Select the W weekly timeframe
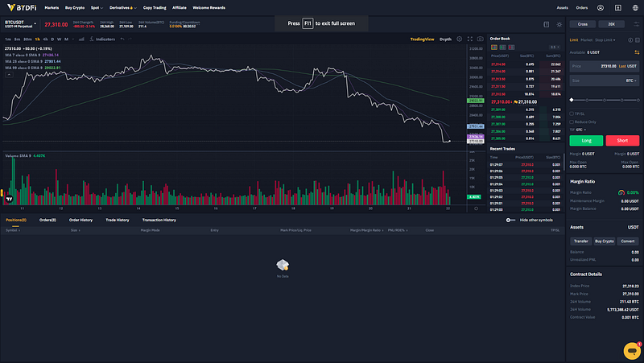644x363 pixels. click(59, 39)
